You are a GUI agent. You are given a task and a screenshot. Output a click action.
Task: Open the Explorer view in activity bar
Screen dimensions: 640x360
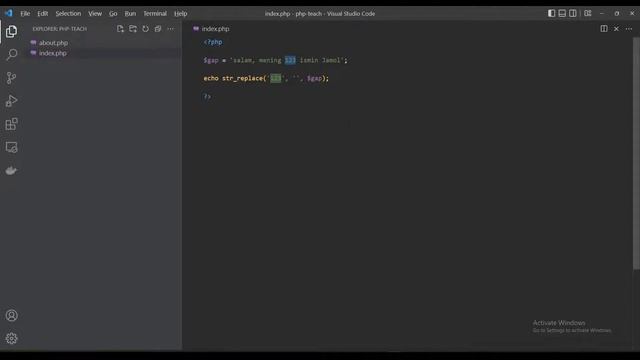[x=11, y=31]
